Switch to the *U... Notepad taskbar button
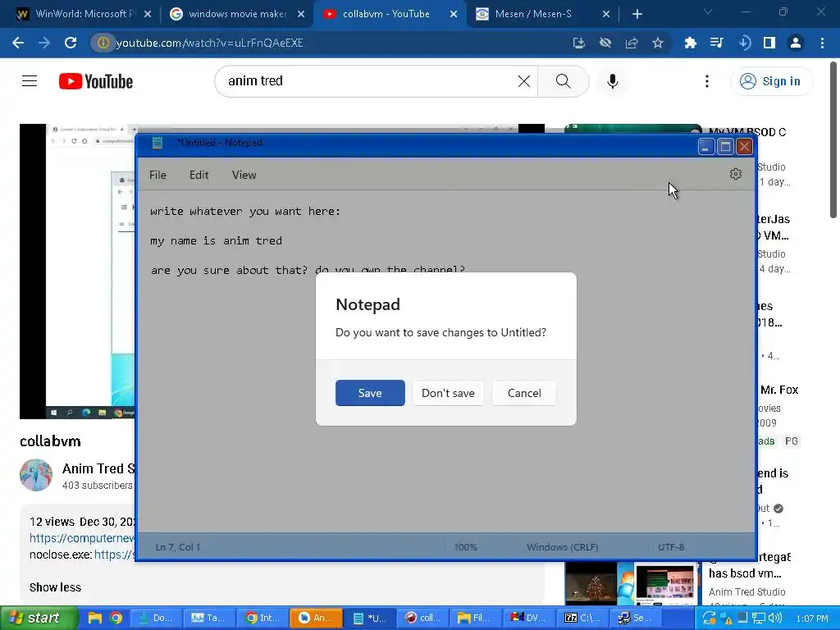The width and height of the screenshot is (840, 630). tap(370, 618)
